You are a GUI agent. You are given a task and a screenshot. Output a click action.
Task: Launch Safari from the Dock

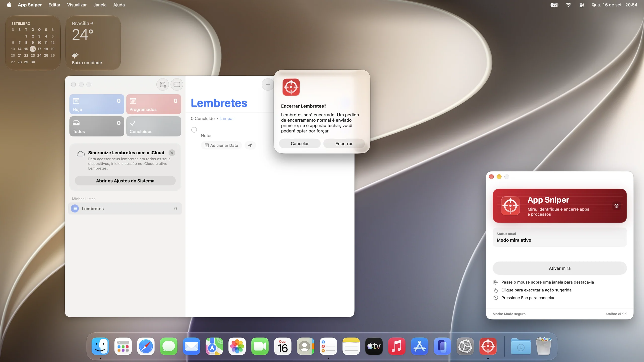pyautogui.click(x=146, y=346)
